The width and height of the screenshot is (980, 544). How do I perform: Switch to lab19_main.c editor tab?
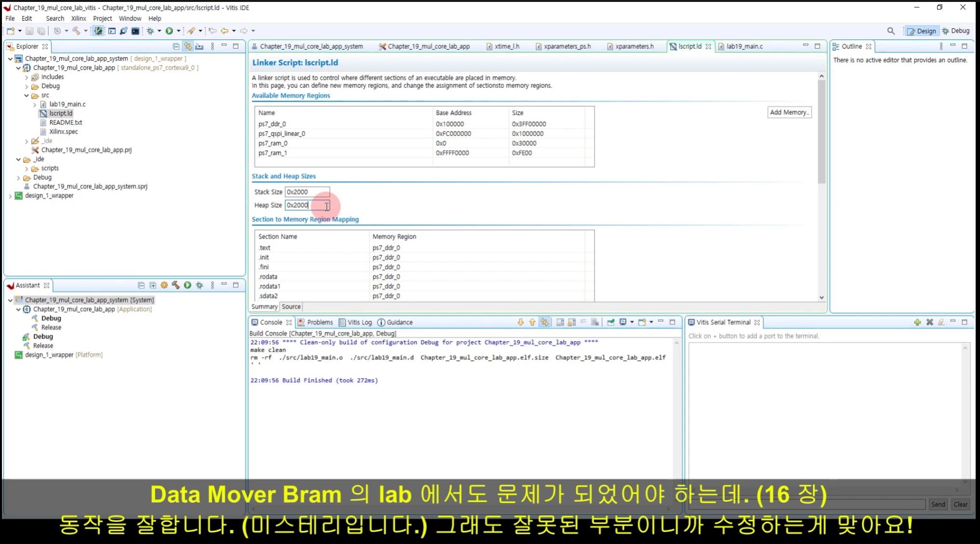[744, 46]
